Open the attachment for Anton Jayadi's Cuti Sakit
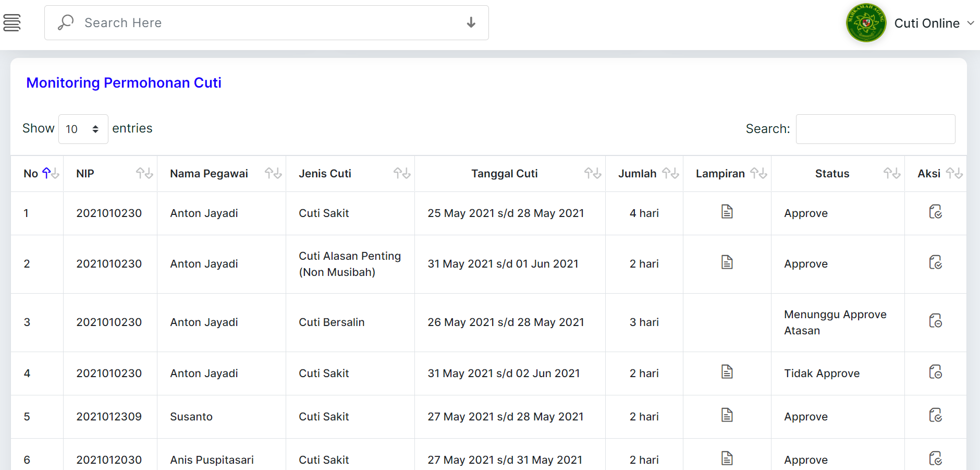The image size is (980, 470). tap(727, 212)
